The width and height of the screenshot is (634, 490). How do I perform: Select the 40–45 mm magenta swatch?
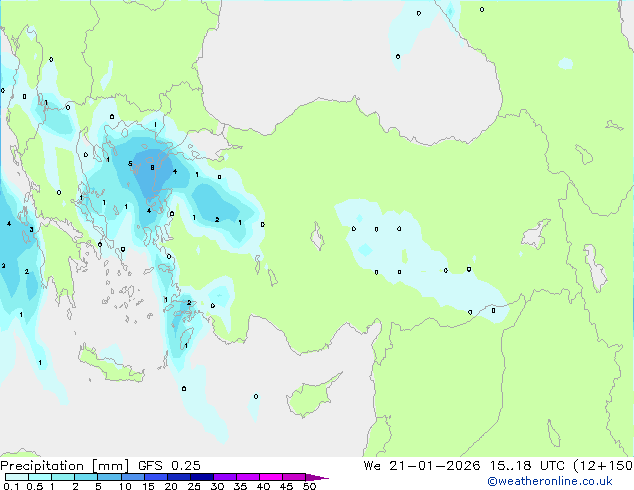click(271, 477)
